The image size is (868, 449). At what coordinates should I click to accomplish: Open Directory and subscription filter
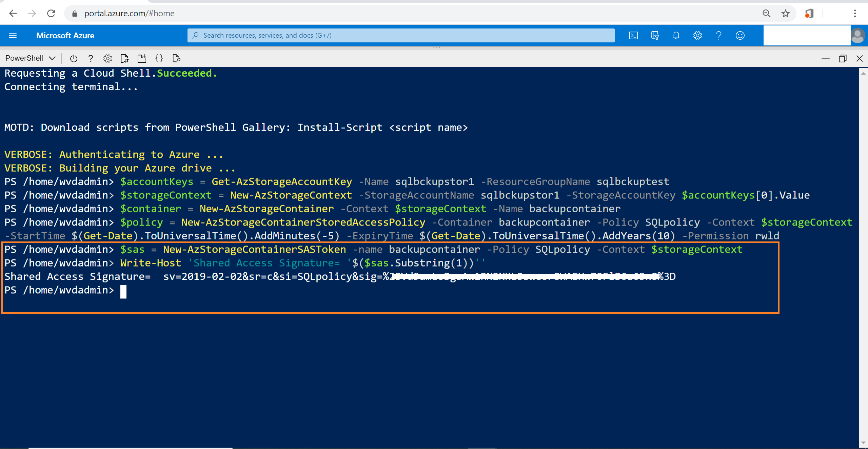(x=655, y=35)
